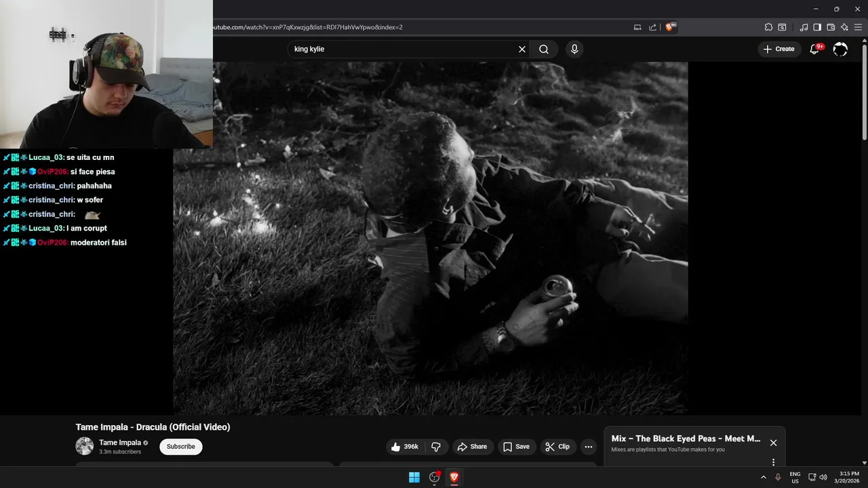The image size is (868, 488).
Task: Open the browser hamburger main menu
Action: click(859, 27)
